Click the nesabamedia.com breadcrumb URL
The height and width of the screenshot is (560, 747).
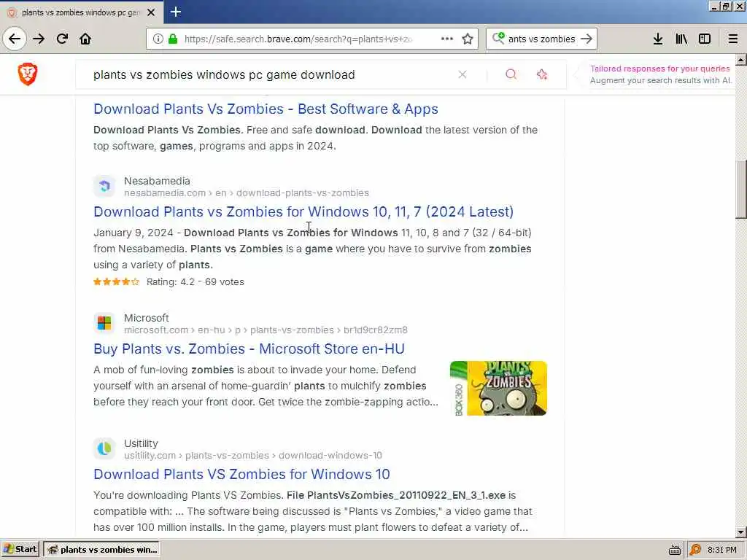(x=247, y=192)
